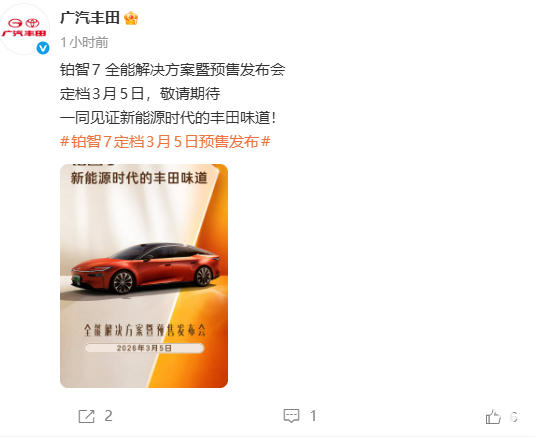Repost using the share arrow icon

point(86,417)
